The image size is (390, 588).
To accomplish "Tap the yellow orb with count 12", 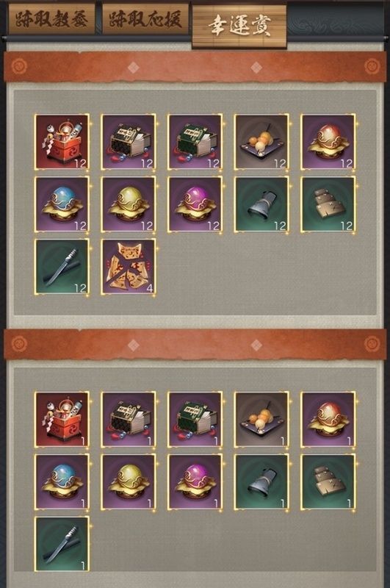I will 129,204.
